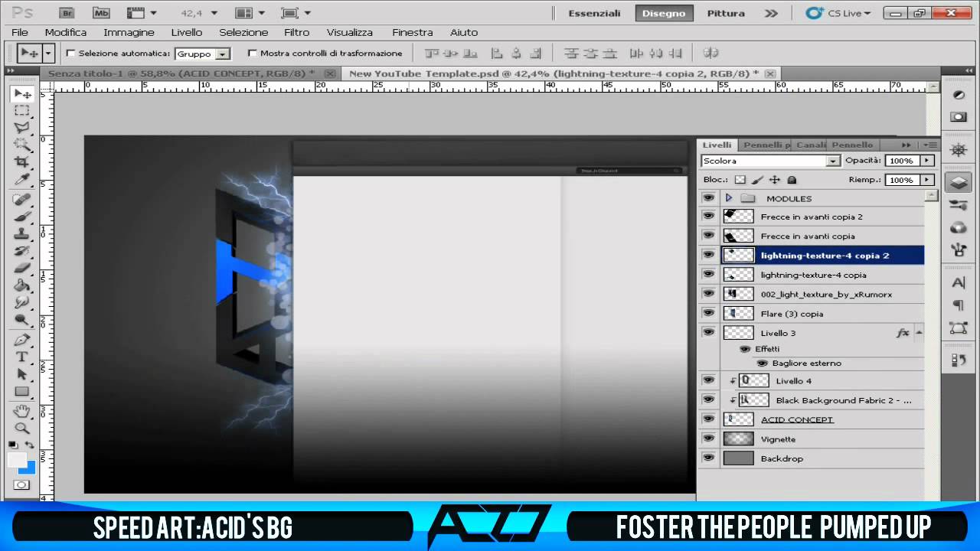Launch Mini Bridge with Mb icon

click(101, 13)
